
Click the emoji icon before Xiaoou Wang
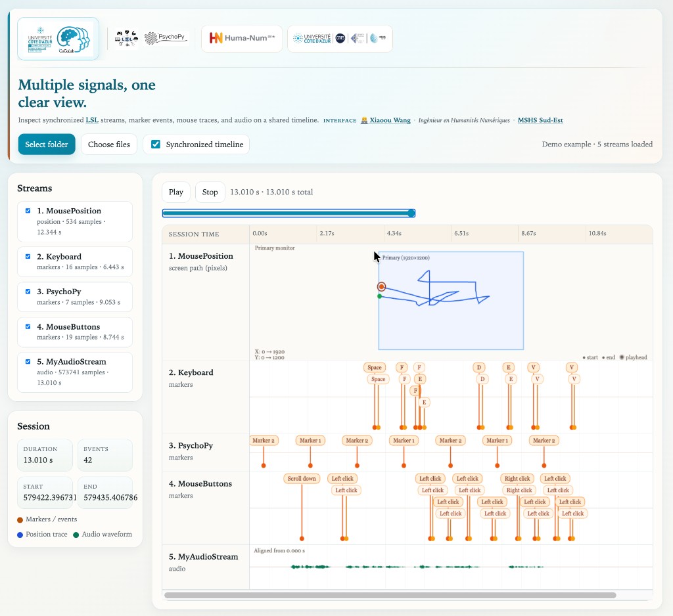coord(364,120)
